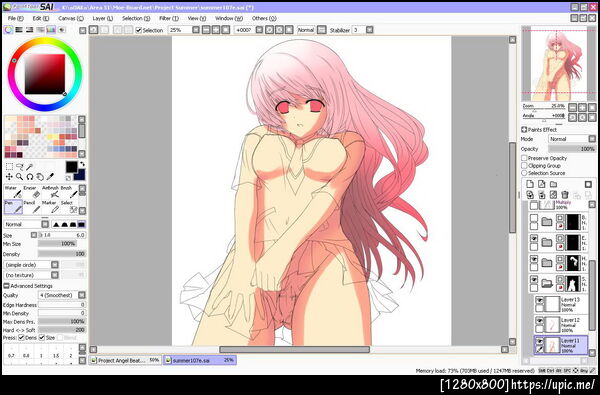Open the (no texture) dropdown
Viewport: 600px width, 395px height.
point(55,275)
